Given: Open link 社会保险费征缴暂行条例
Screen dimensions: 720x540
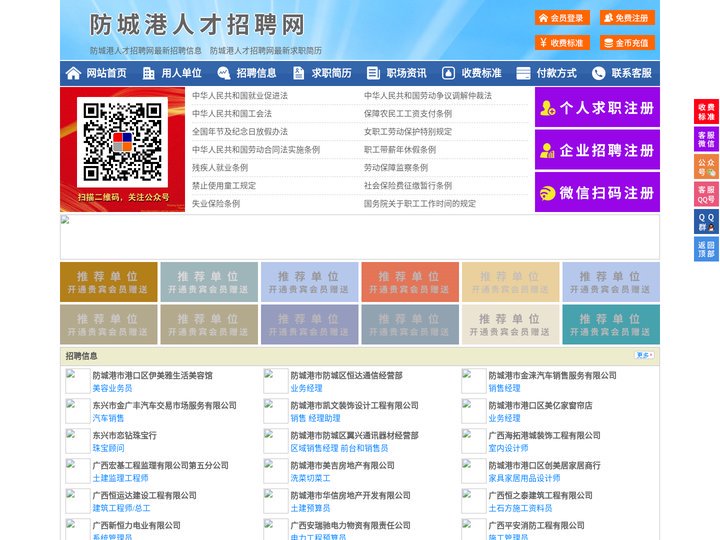Looking at the screenshot, I should pos(408,186).
